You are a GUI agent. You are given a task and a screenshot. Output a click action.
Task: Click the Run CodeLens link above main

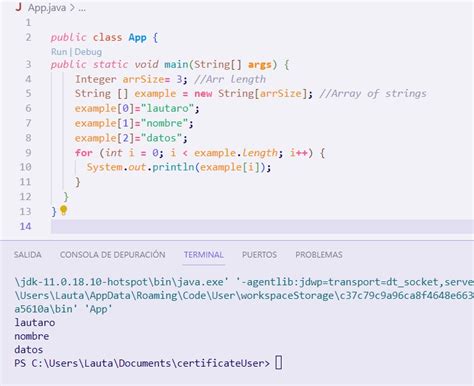pyautogui.click(x=59, y=52)
